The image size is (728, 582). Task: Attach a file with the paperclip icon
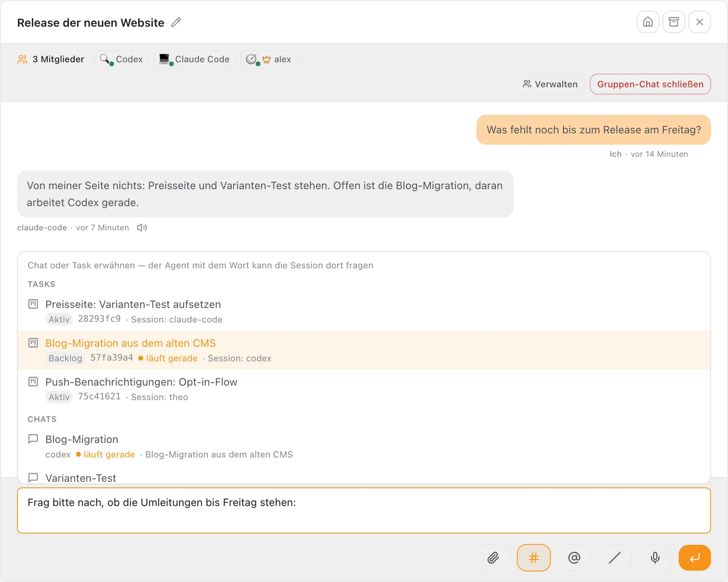tap(493, 558)
